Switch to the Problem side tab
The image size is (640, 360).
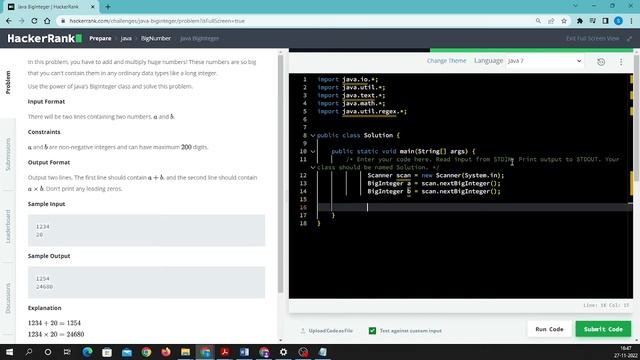click(x=8, y=83)
